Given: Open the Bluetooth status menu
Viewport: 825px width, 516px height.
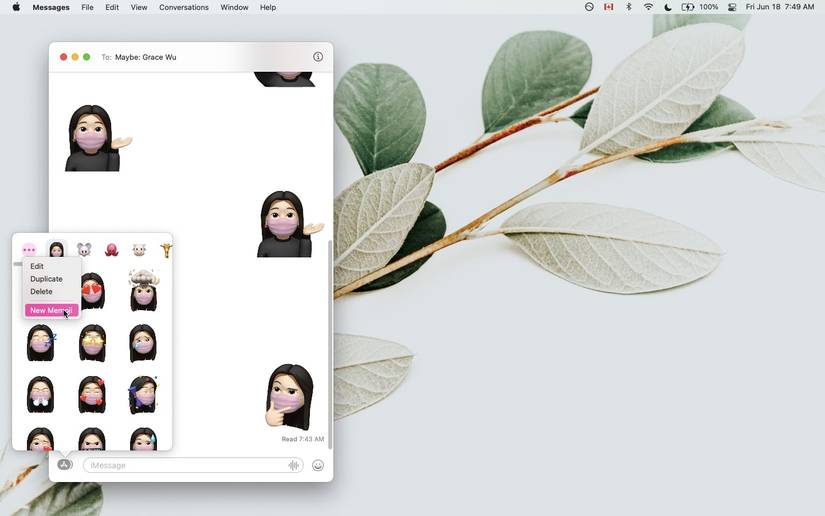Looking at the screenshot, I should (x=629, y=7).
